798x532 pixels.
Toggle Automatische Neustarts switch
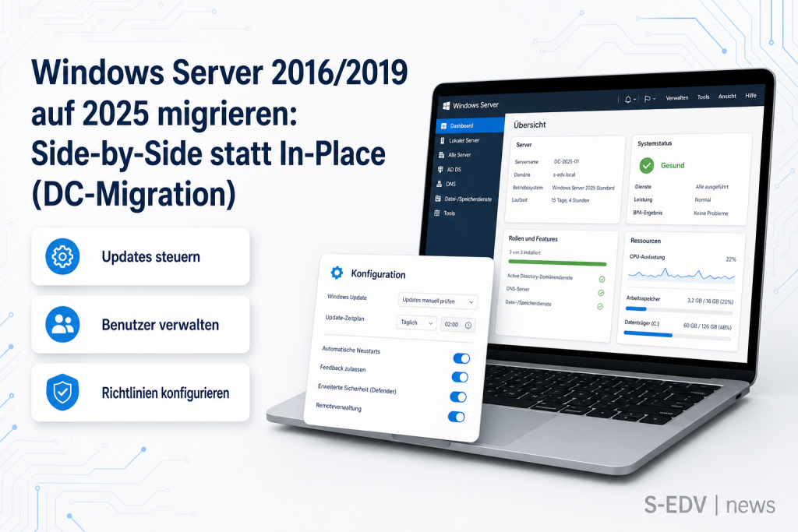click(461, 358)
